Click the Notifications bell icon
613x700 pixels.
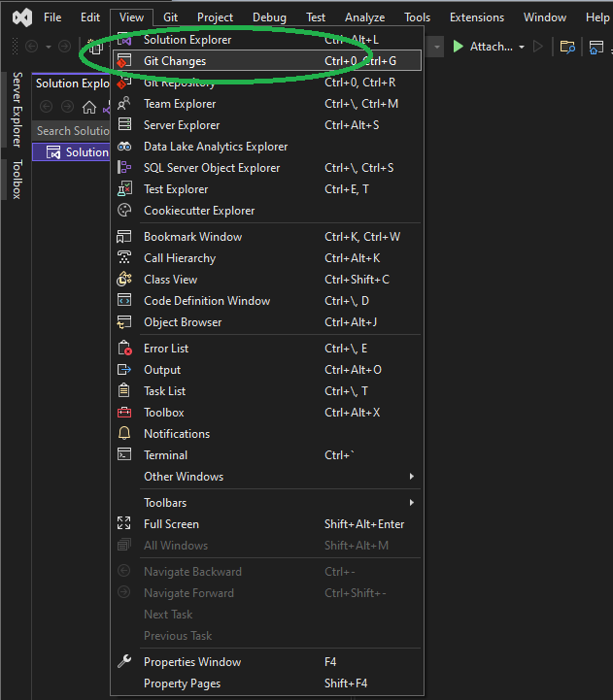tap(124, 433)
